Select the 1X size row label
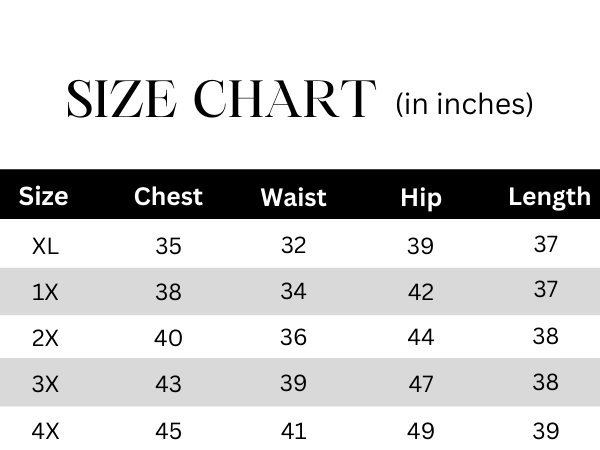The width and height of the screenshot is (600, 450). point(46,292)
